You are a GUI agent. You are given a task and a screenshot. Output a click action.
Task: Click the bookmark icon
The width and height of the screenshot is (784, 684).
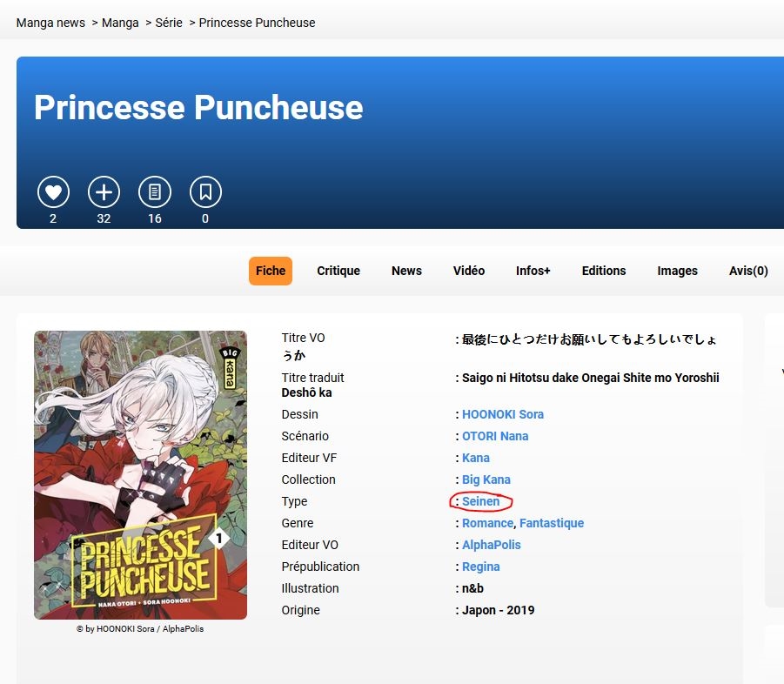pos(205,192)
